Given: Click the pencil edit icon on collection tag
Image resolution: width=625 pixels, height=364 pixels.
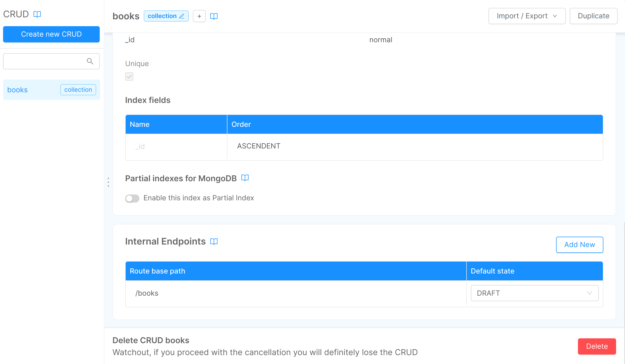Looking at the screenshot, I should 182,16.
